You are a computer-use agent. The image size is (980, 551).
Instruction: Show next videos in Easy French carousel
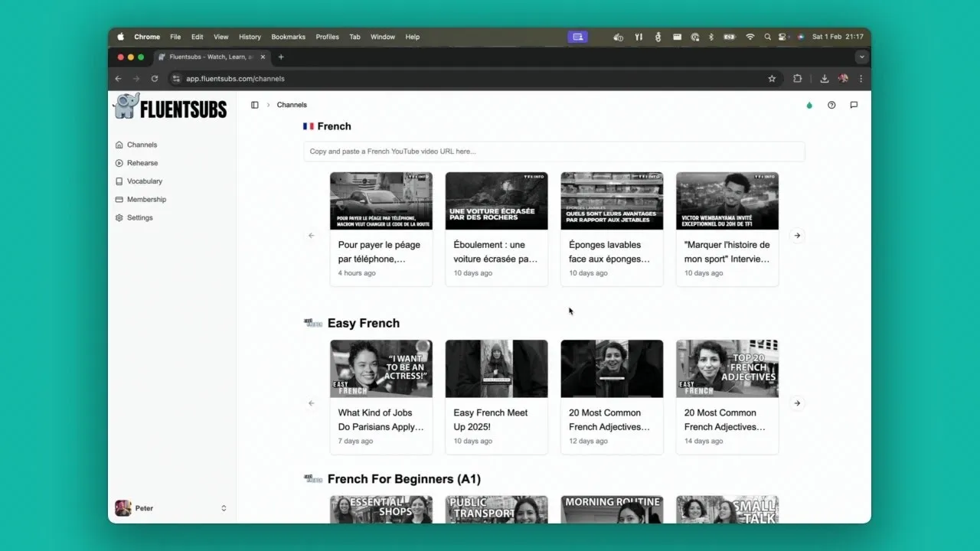797,403
